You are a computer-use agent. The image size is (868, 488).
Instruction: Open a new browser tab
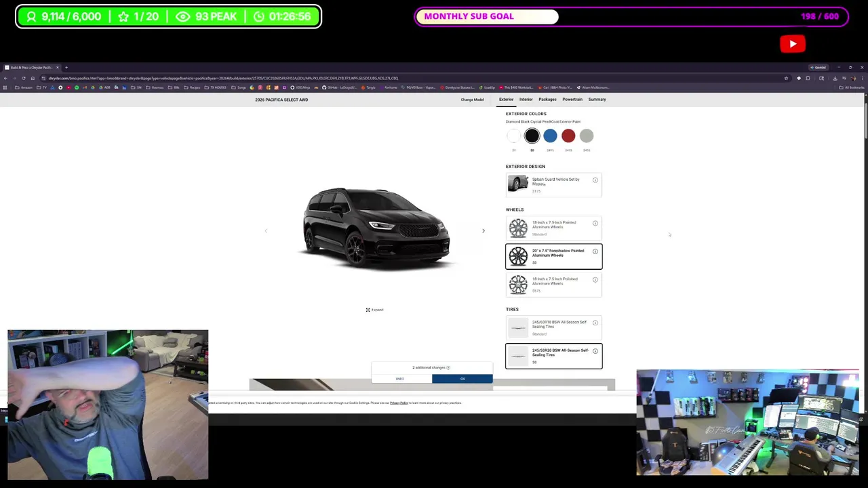[66, 68]
